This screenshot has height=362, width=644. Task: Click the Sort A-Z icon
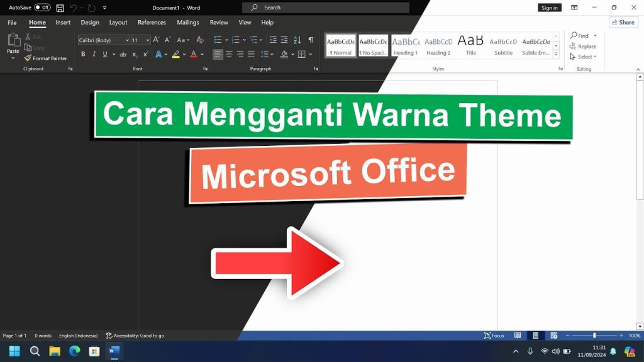click(297, 40)
